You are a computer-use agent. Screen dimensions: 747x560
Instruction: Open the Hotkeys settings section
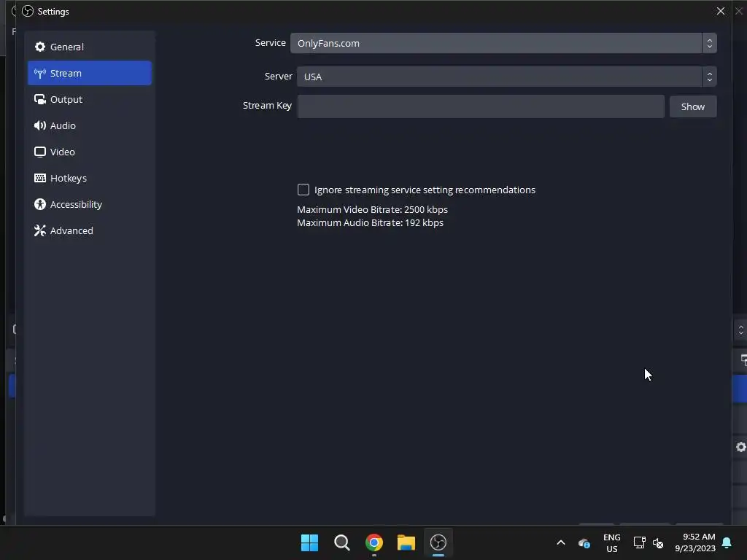(90, 178)
